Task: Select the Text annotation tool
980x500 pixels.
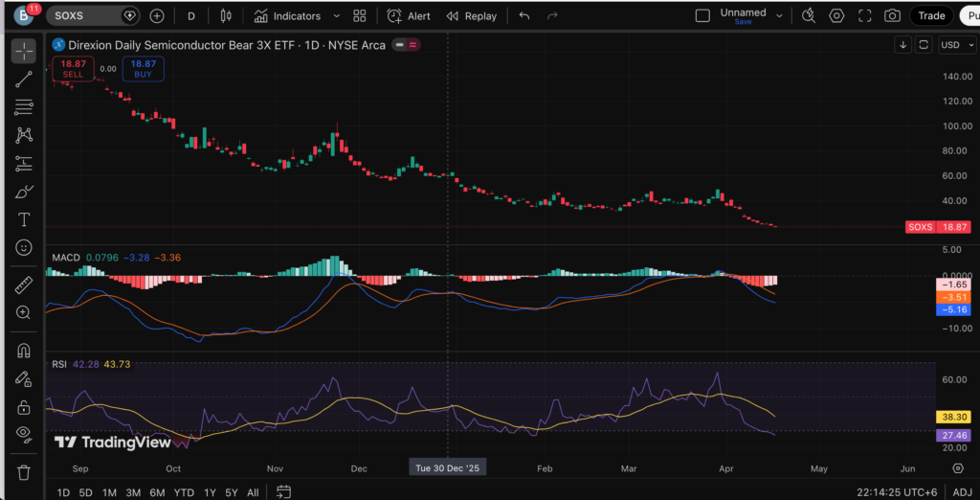Action: pos(24,219)
